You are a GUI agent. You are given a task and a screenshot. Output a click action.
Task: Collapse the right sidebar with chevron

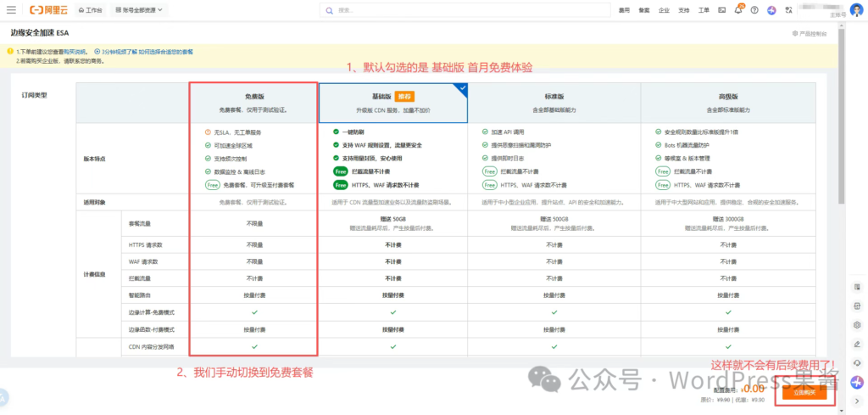point(857,401)
